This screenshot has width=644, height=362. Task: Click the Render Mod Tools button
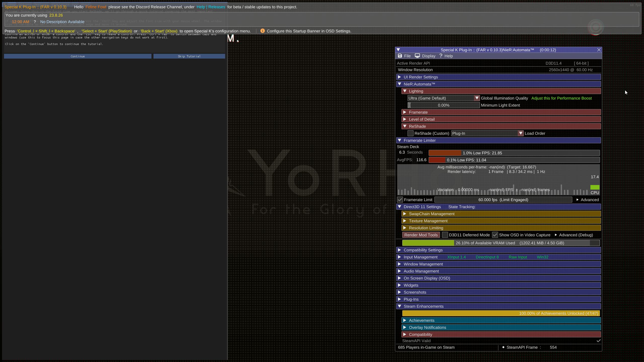[421, 235]
